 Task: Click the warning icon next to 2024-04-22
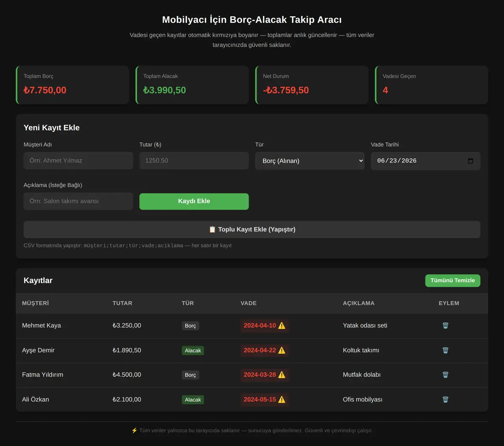281,350
